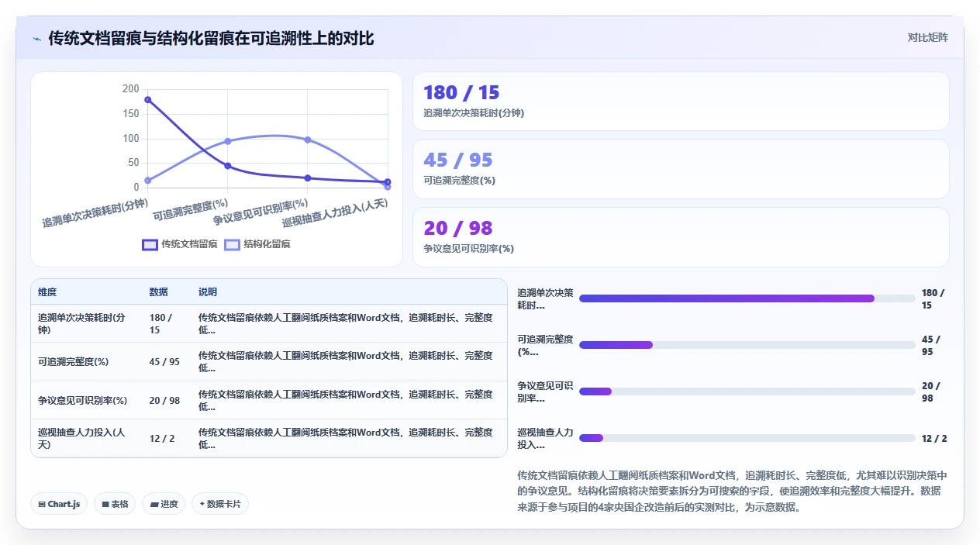Open the 180 / 15 data card
This screenshot has height=545, width=980.
coord(681,102)
